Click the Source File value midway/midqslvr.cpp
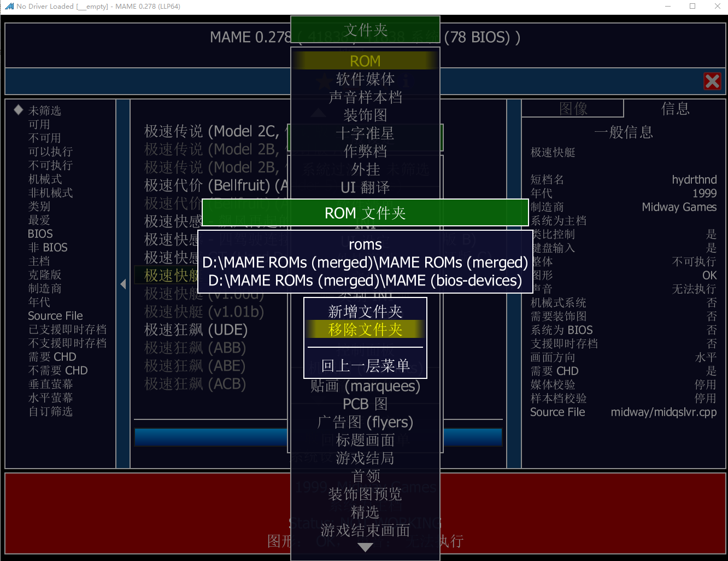This screenshot has height=561, width=728. (x=664, y=412)
